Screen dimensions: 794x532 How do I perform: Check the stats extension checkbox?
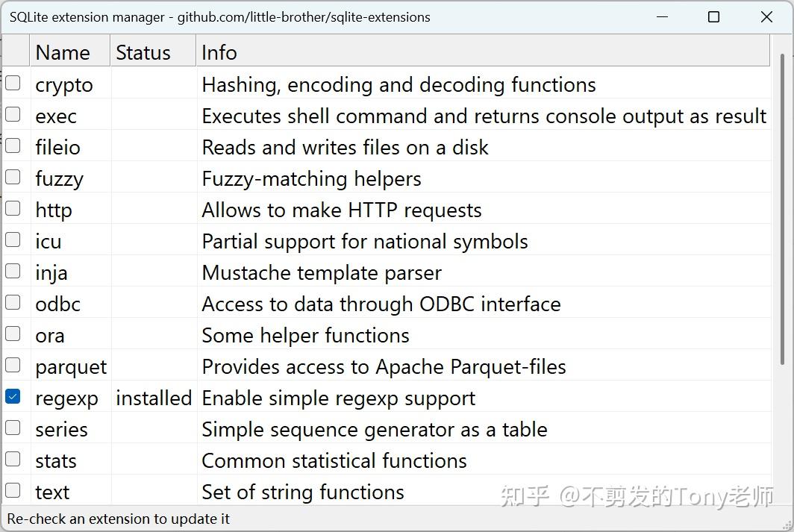click(13, 459)
